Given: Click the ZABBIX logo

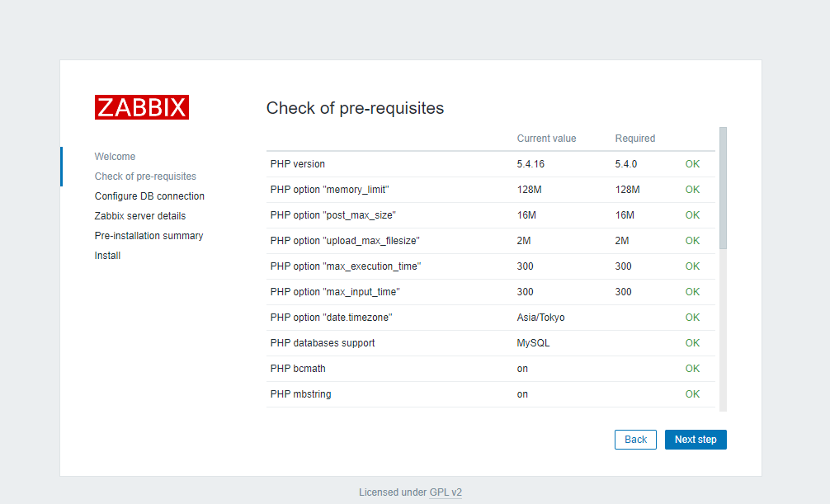Looking at the screenshot, I should [x=142, y=107].
